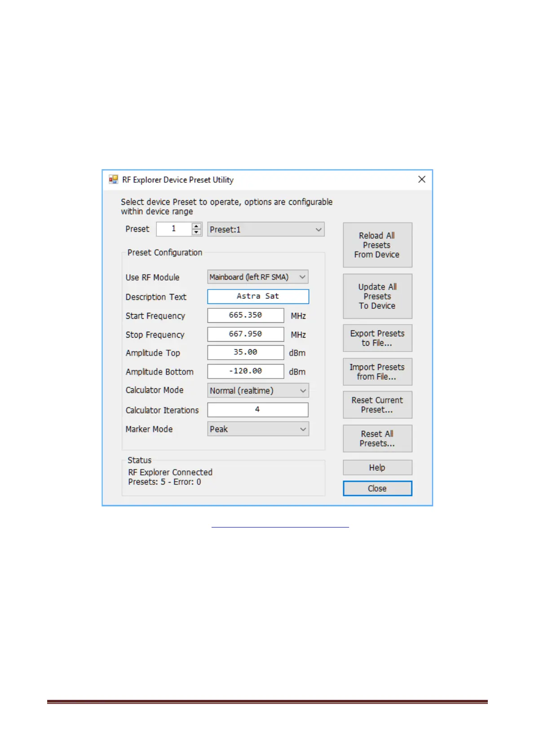Click Reset All Presets button
This screenshot has width=535, height=756.
[x=377, y=439]
